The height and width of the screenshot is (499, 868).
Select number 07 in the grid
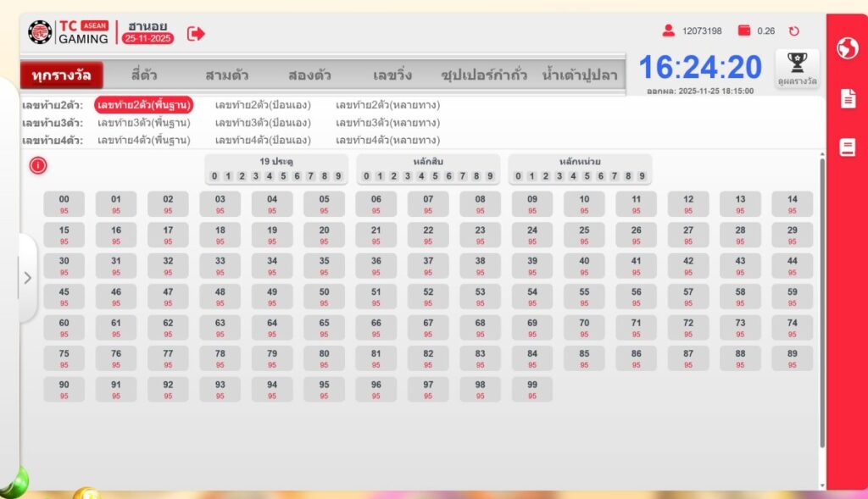point(428,204)
